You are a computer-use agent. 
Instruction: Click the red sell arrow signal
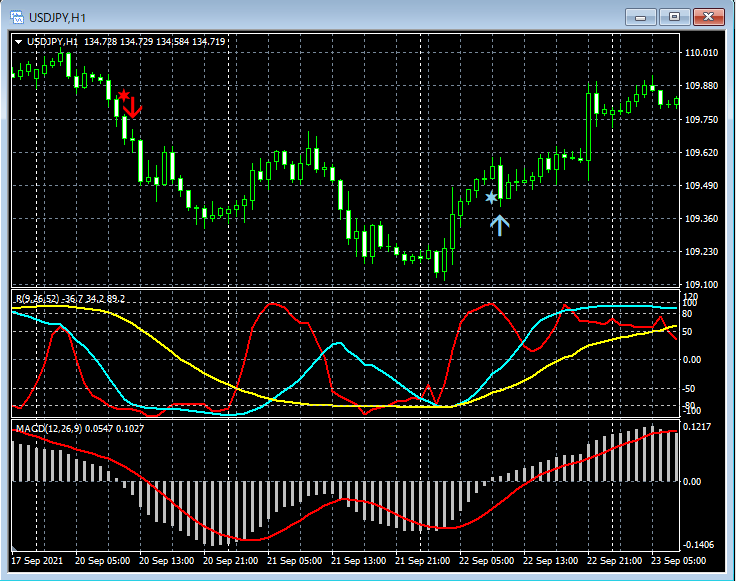[132, 109]
